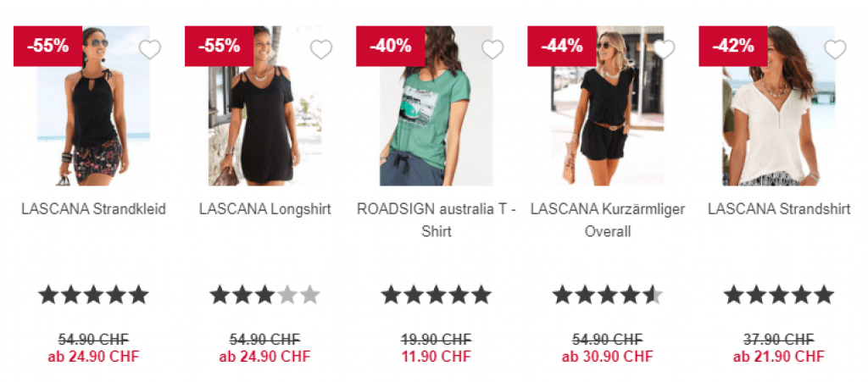This screenshot has width=868, height=382.
Task: Select ROADSIGN australia T-Shirt title
Action: [x=437, y=220]
